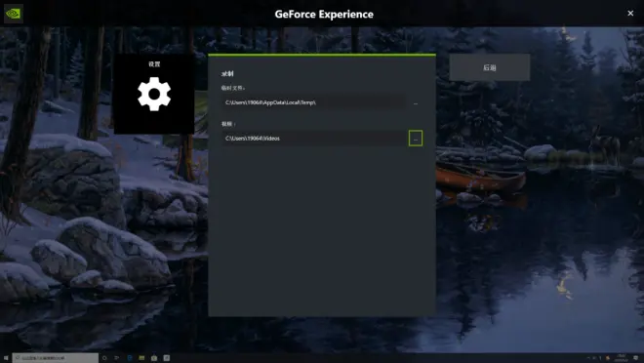Open the settings gear tile
Viewport: 644px width, 363px height.
(154, 94)
